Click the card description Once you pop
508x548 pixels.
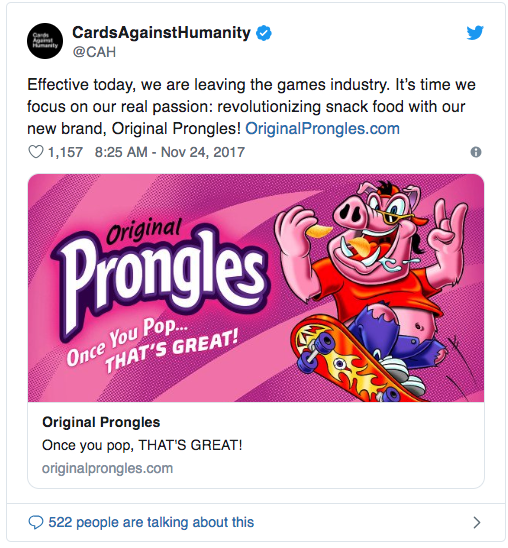click(x=142, y=445)
